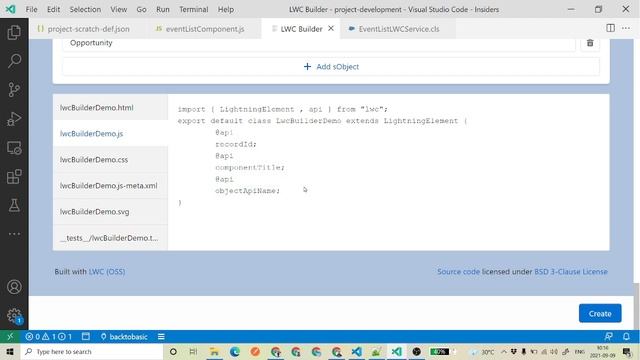Open feedback icon in status bar
This screenshot has height=360, width=640.
tap(608, 337)
